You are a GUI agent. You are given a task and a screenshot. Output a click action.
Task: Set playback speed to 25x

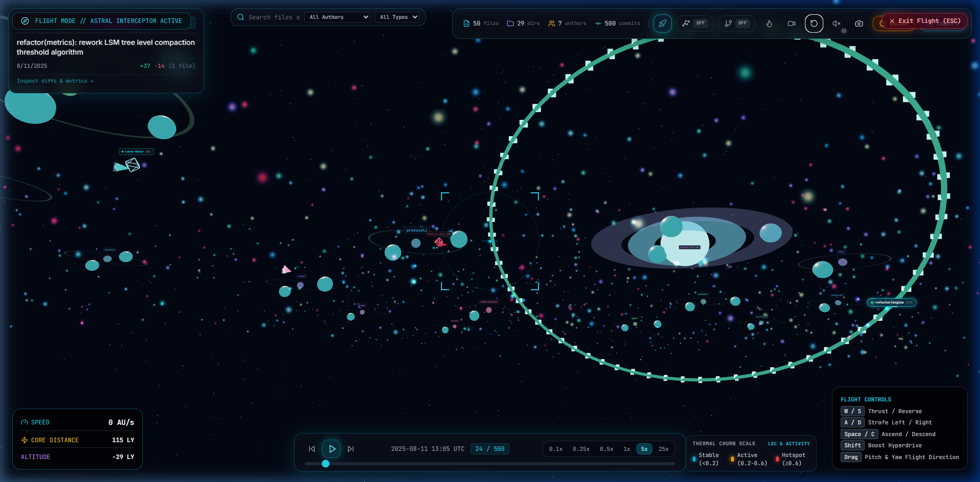pyautogui.click(x=664, y=449)
